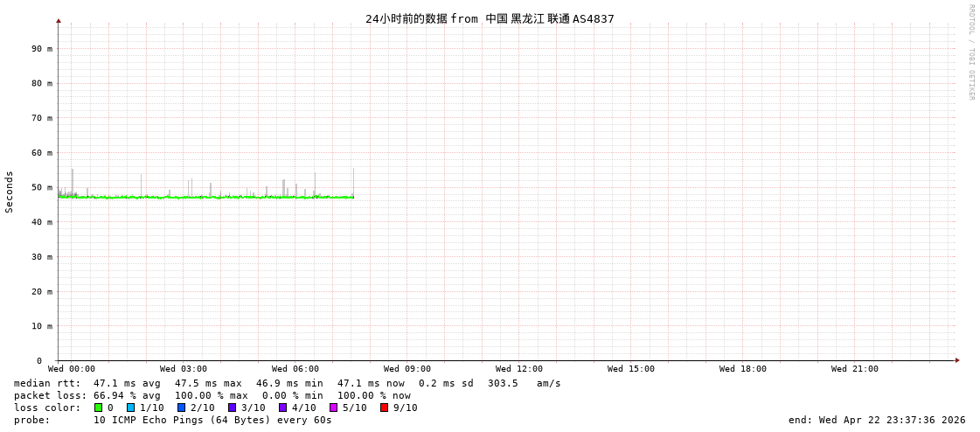Click the 90 m y-axis label
This screenshot has width=980, height=432.
click(x=43, y=49)
